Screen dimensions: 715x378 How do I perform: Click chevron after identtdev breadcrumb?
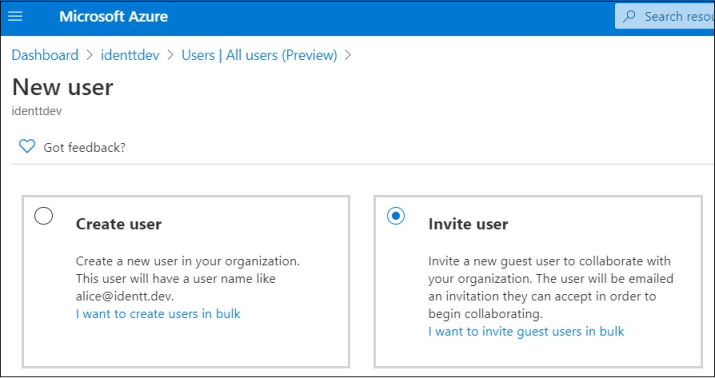tap(171, 56)
